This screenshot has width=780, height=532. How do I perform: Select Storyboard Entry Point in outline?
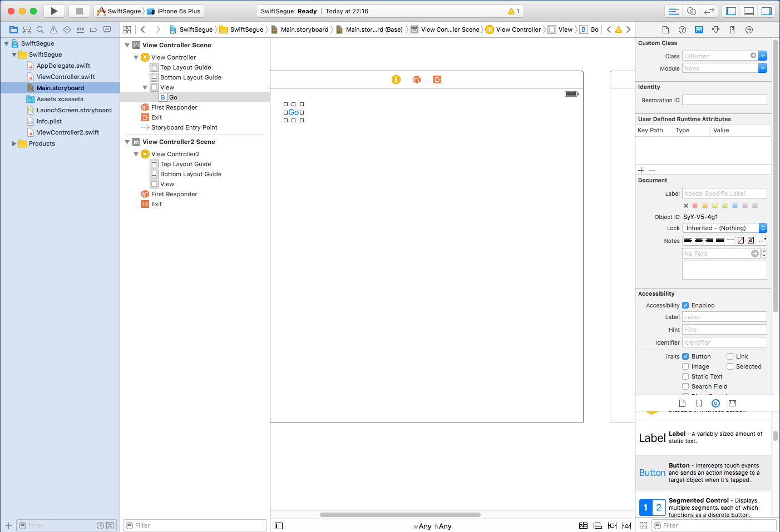coord(184,127)
